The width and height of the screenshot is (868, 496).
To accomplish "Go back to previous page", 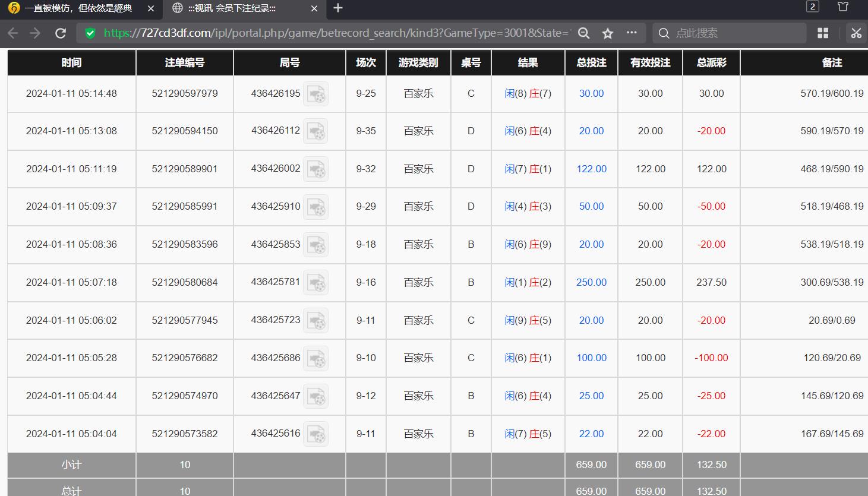I will tap(12, 33).
